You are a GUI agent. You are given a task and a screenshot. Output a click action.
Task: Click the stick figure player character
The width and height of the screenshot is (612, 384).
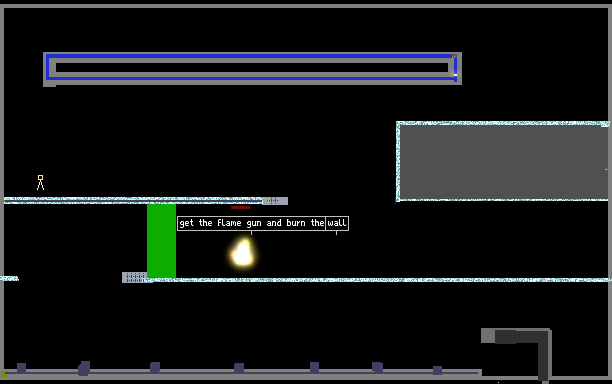(x=40, y=183)
